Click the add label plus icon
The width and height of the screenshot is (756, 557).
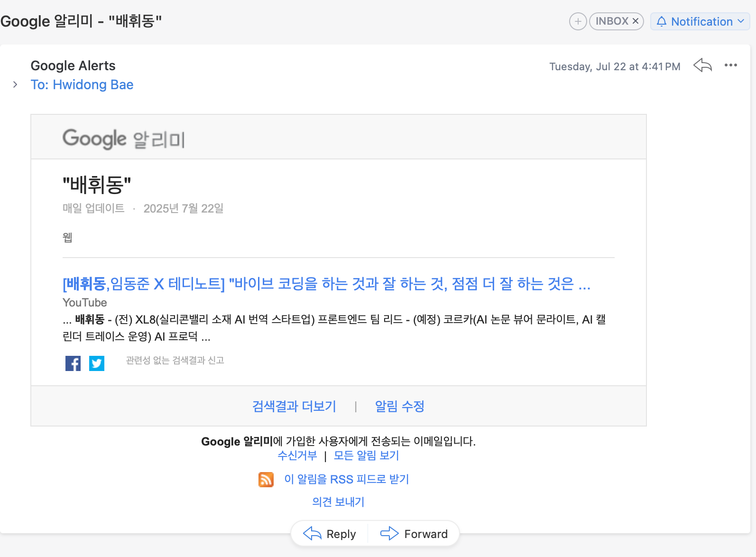(x=578, y=21)
